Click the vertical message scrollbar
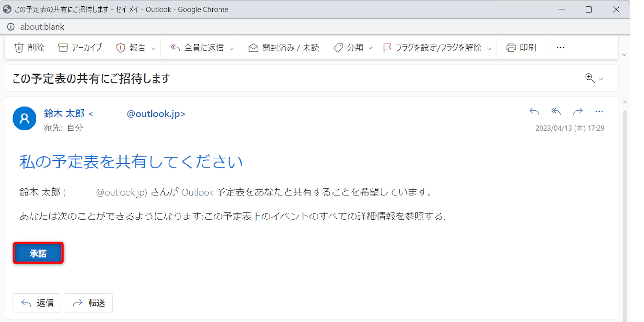This screenshot has height=322, width=644. tap(625, 204)
